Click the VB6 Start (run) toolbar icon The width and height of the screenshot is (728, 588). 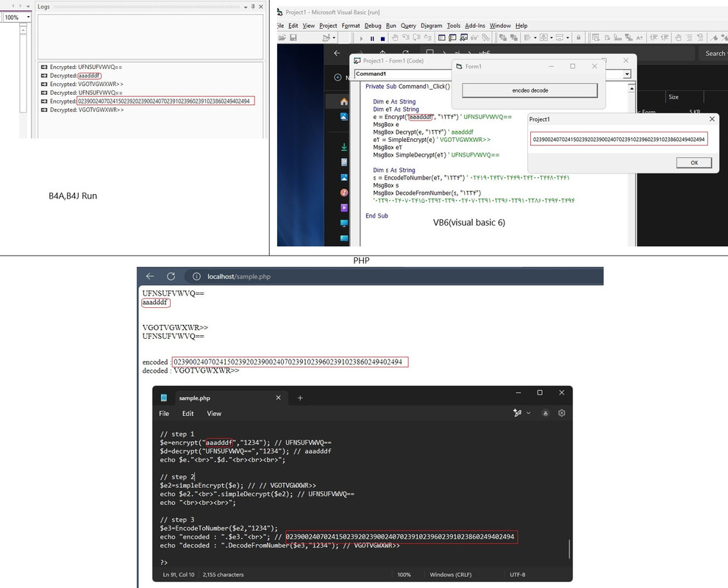(361, 38)
